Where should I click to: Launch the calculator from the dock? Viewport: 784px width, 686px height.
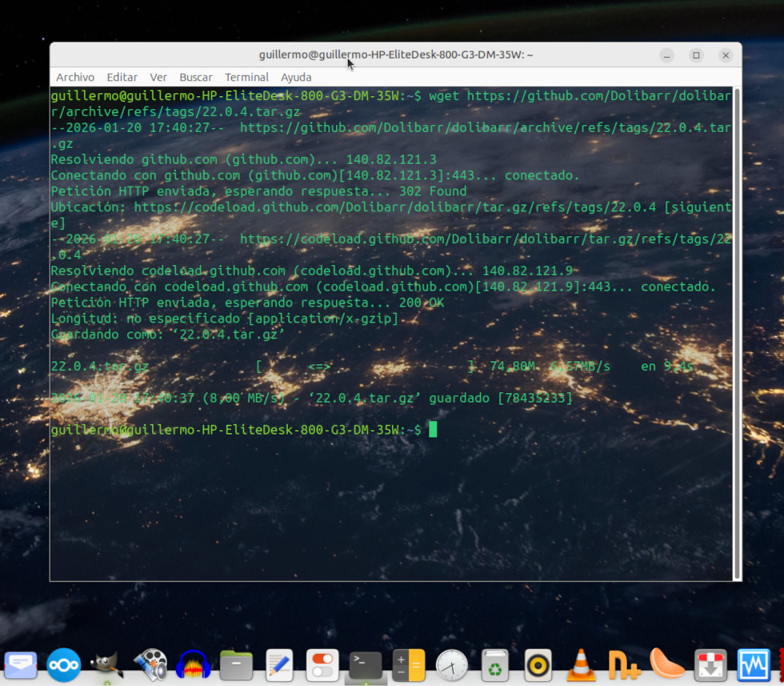(x=409, y=664)
